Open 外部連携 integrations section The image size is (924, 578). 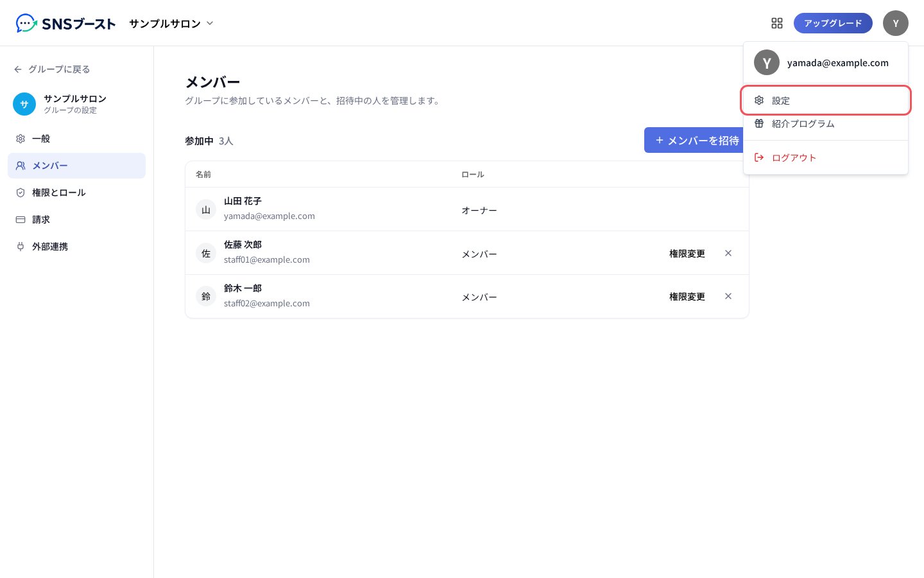(x=77, y=247)
